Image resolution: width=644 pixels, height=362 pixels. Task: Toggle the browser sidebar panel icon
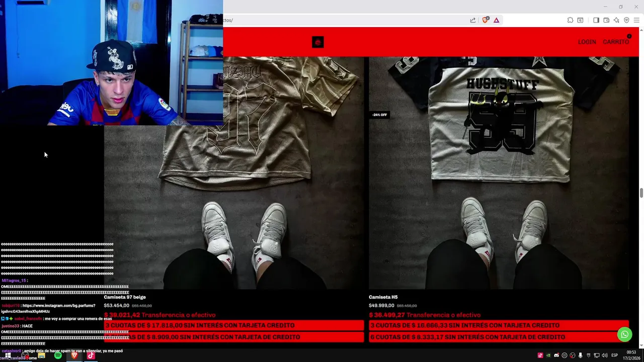pyautogui.click(x=596, y=20)
